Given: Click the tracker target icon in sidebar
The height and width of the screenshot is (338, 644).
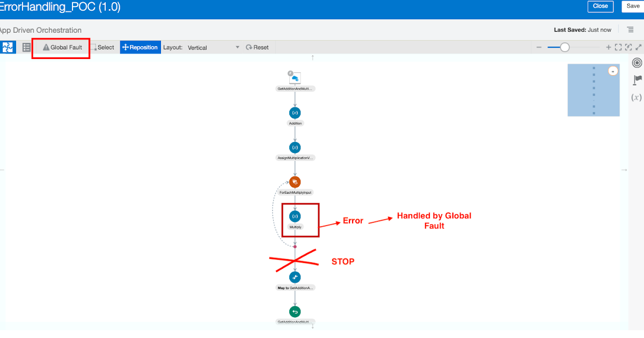Looking at the screenshot, I should [636, 62].
